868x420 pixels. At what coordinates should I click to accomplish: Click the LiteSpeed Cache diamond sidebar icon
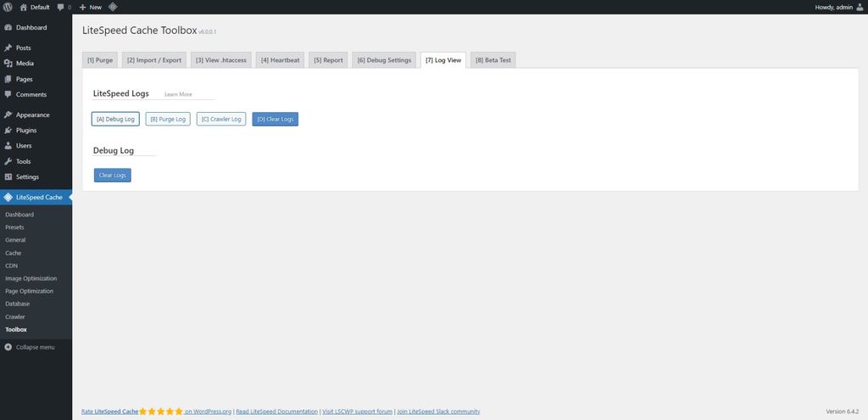coord(8,197)
